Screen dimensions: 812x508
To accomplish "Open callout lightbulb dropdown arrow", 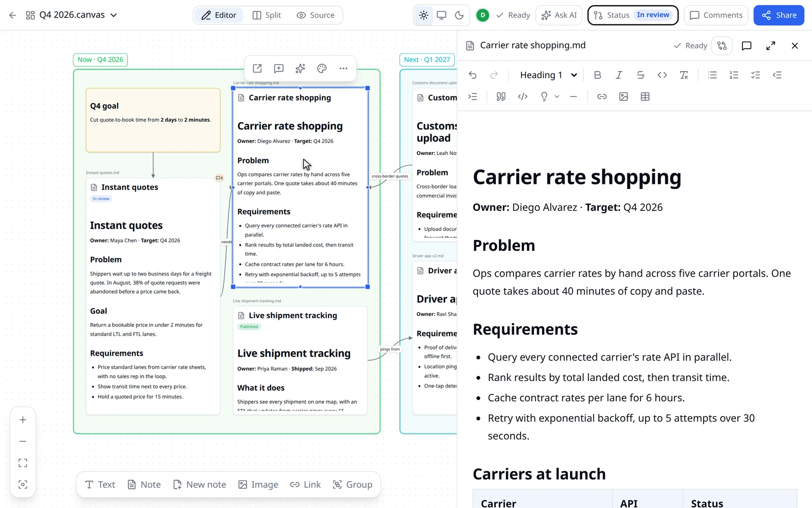I will click(557, 97).
